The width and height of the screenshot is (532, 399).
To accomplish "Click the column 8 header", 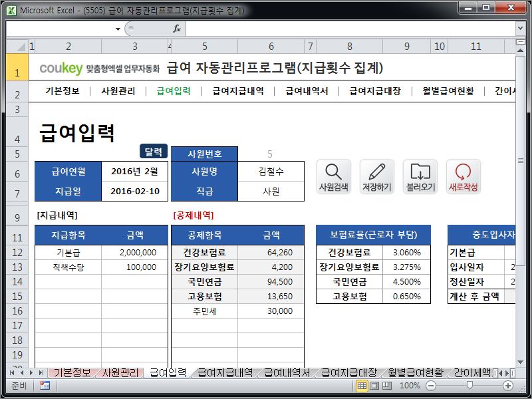I will [x=350, y=46].
